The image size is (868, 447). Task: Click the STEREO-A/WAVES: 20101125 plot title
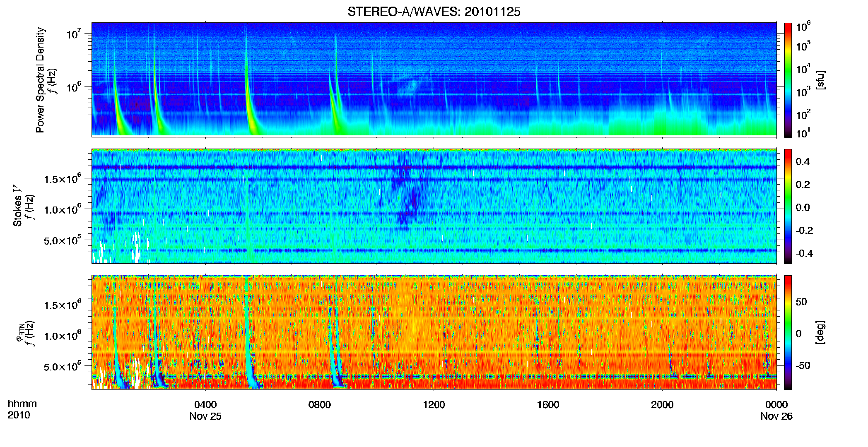pyautogui.click(x=434, y=12)
